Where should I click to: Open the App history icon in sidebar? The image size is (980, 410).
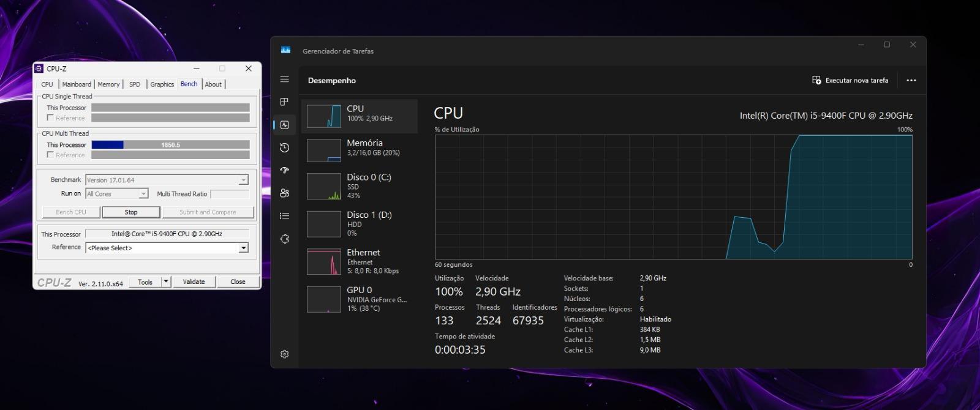[x=284, y=147]
